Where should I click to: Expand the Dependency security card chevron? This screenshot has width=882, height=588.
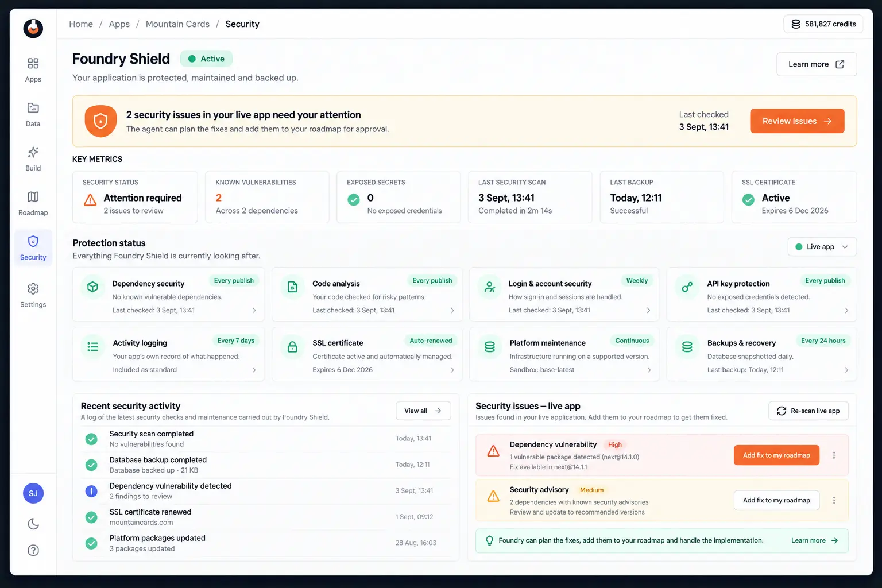coord(254,311)
